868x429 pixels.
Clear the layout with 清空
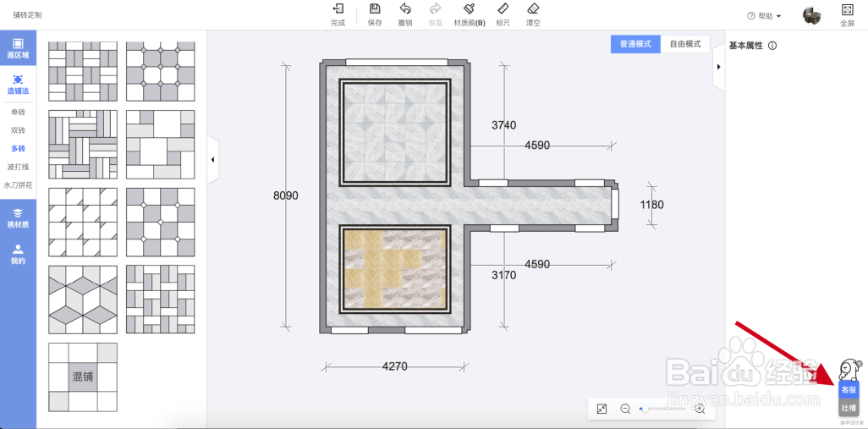tap(533, 15)
